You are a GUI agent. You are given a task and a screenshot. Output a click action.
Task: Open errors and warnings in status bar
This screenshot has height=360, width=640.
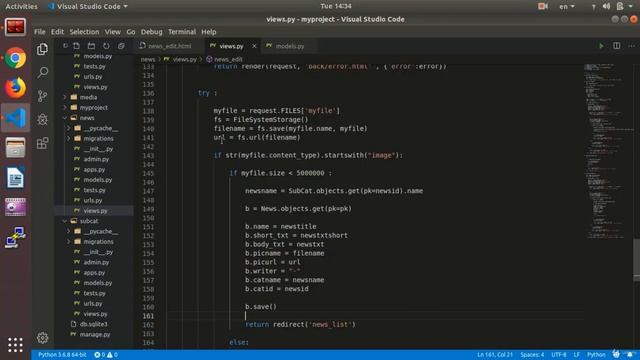tap(106, 355)
